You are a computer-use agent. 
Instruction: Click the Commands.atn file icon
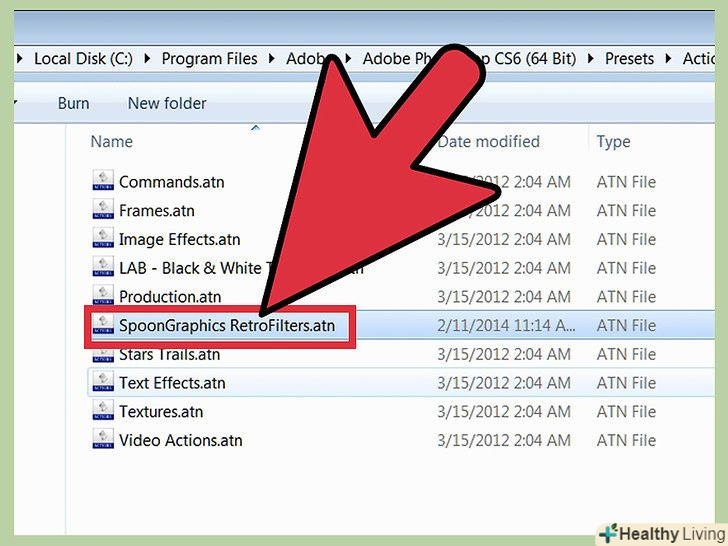[x=103, y=180]
